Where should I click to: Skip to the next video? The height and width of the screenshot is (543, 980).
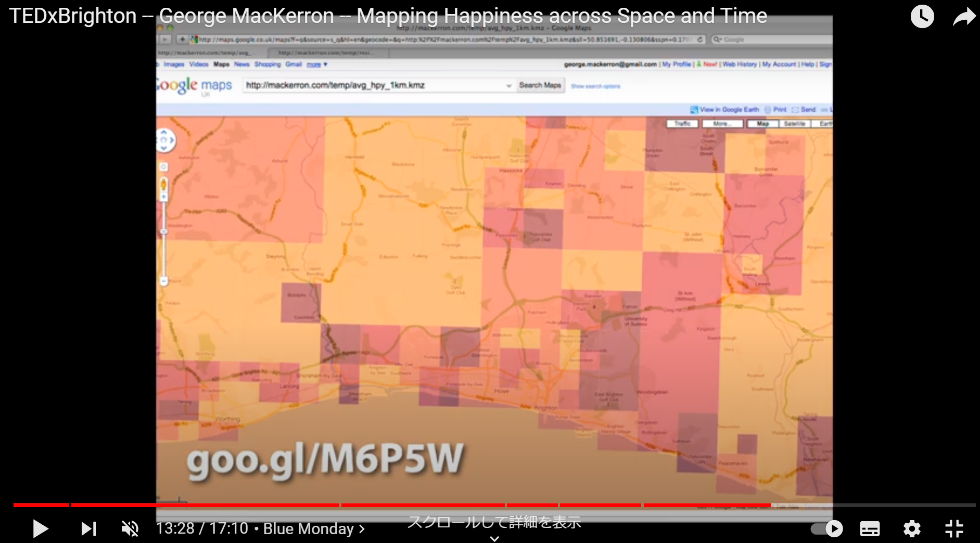pyautogui.click(x=89, y=528)
